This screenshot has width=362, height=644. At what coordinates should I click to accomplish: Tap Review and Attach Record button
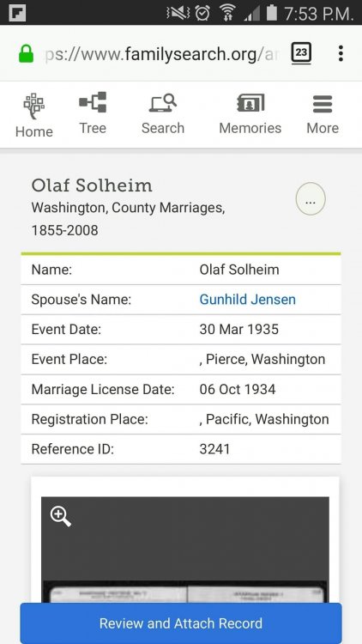(181, 623)
